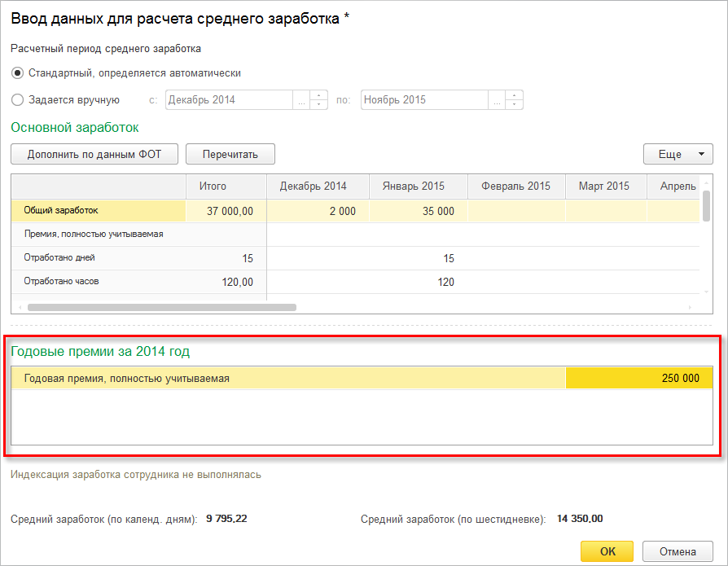
Task: Click the spinner arrows next to the start period
Action: point(319,100)
